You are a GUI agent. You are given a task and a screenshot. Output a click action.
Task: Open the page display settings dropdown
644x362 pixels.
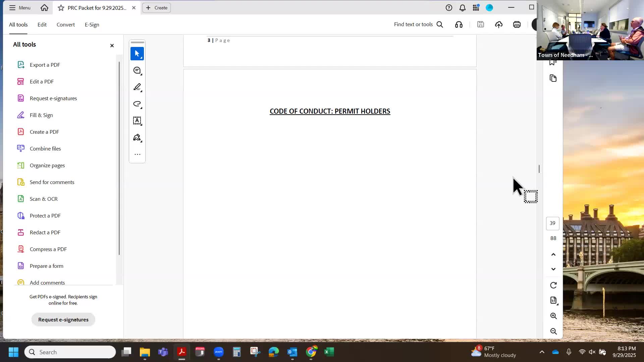553,301
